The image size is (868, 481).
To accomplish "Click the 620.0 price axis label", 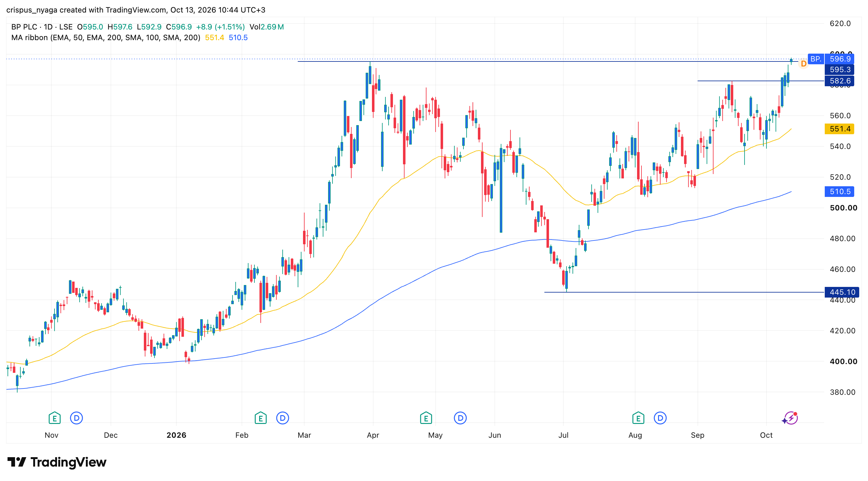I will [840, 24].
